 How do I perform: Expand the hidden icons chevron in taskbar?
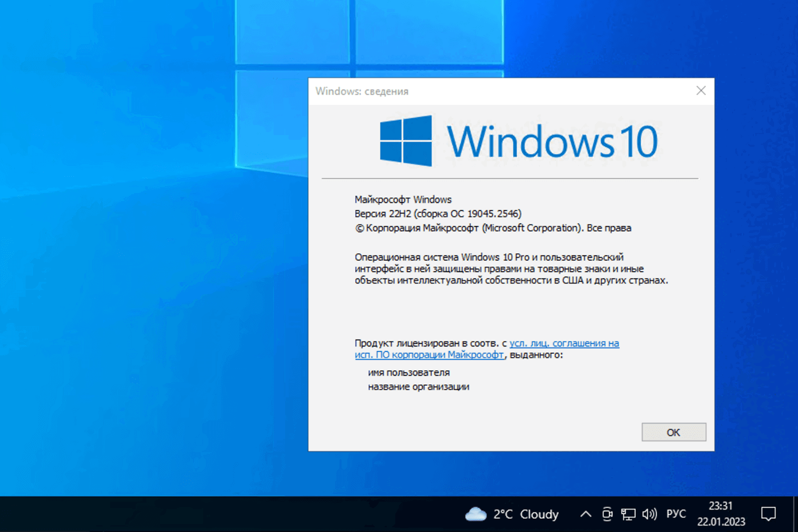point(585,514)
